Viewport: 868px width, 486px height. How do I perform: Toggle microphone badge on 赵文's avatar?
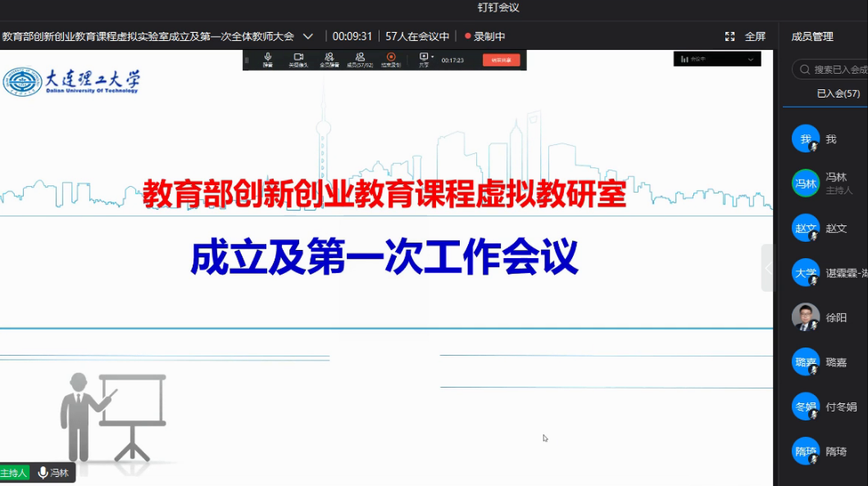tap(814, 236)
